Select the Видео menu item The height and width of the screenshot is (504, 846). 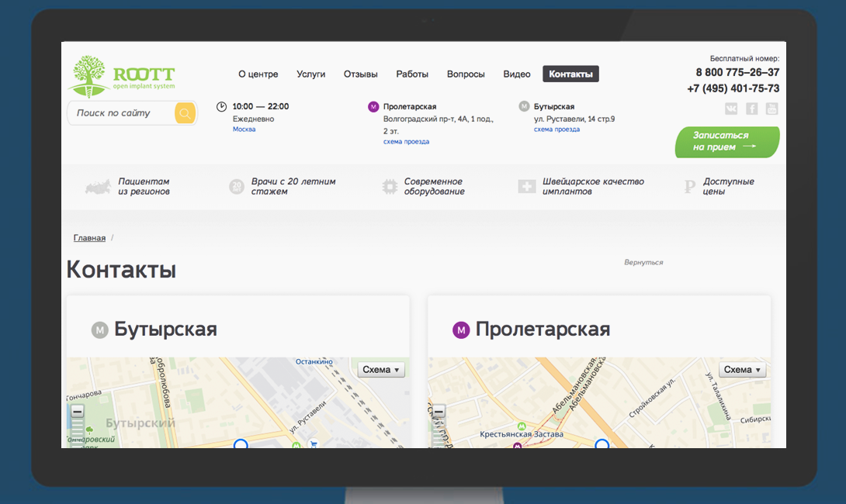point(517,74)
